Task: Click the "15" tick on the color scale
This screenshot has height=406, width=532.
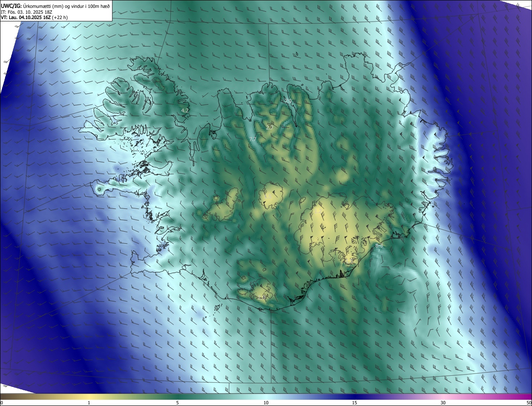Action: tap(355, 403)
